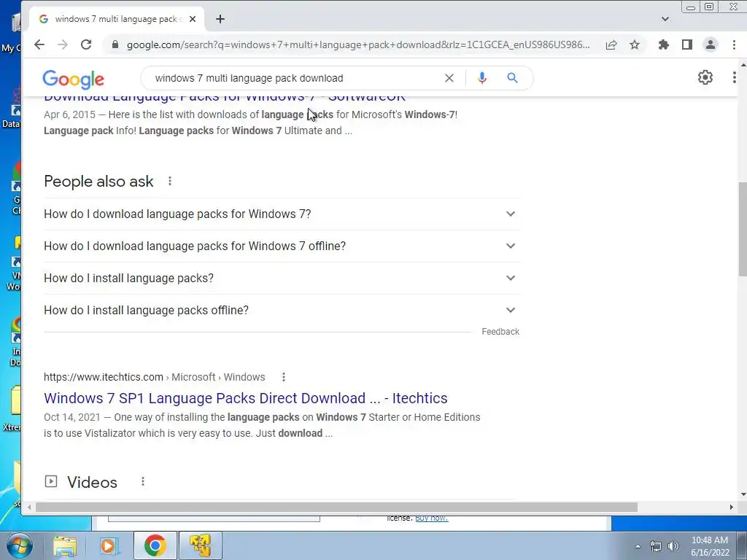Open Windows Explorer from the taskbar
This screenshot has width=747, height=560.
(65, 545)
